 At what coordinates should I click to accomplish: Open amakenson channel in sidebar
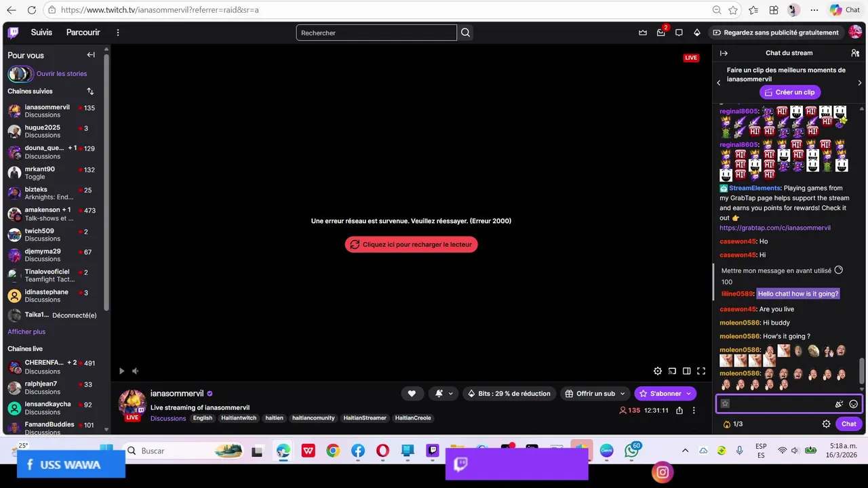point(52,214)
